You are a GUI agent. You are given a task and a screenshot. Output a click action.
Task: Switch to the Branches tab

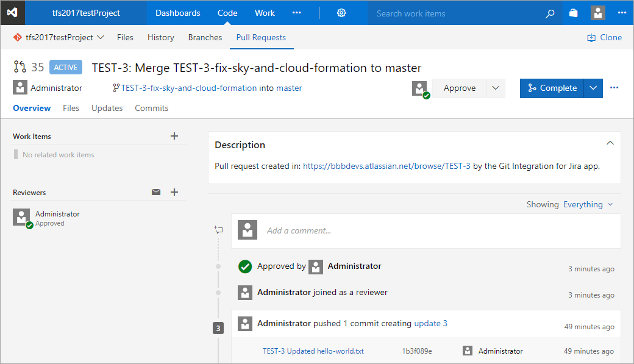pyautogui.click(x=205, y=37)
